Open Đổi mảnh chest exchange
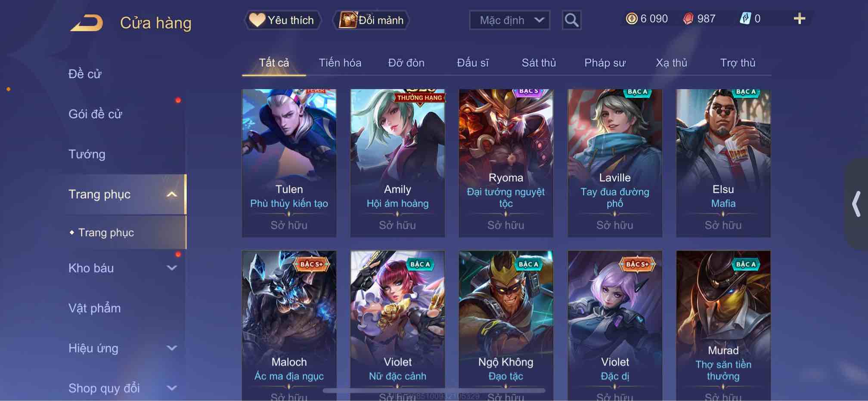This screenshot has height=401, width=868. coord(371,20)
